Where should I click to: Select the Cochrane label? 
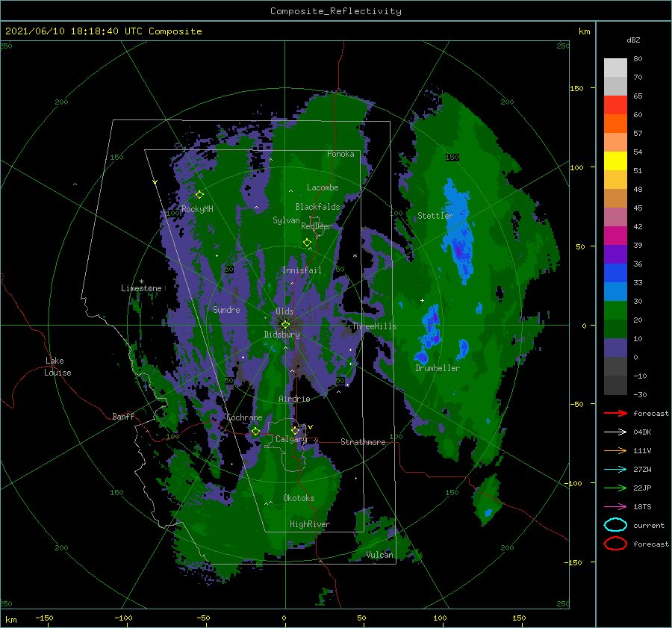pos(244,417)
